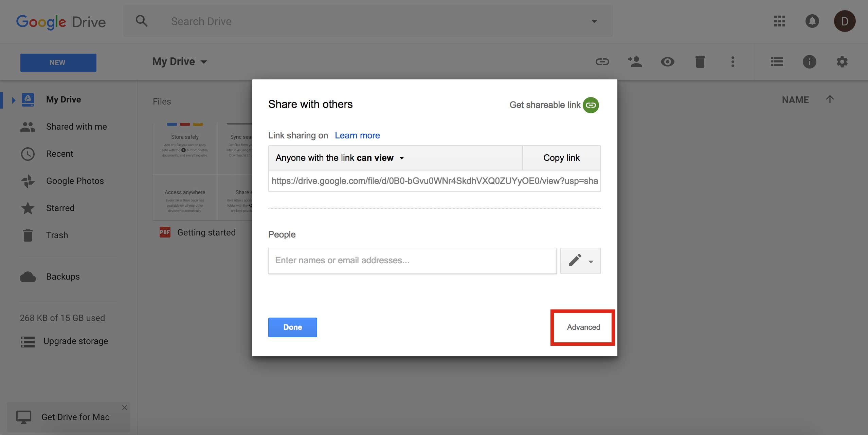Open the permission pencil dropdown
Screen dimensions: 868x435
pyautogui.click(x=580, y=261)
